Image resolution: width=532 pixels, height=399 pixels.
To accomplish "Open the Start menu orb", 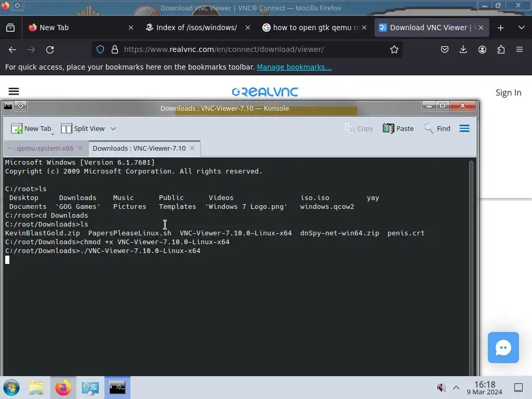I will tap(11, 388).
